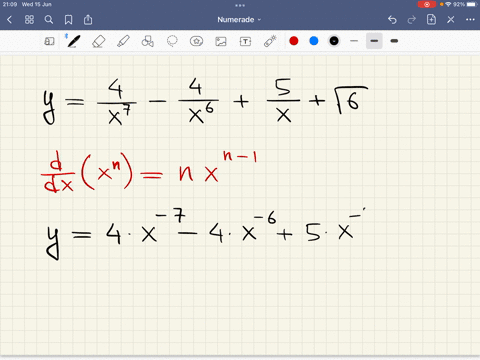Go back with the left chevron

click(9, 20)
